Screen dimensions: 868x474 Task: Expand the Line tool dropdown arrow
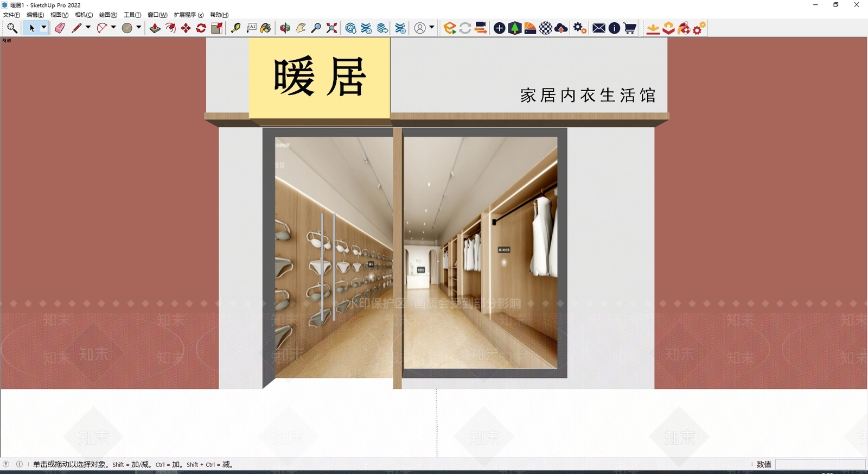pyautogui.click(x=88, y=28)
